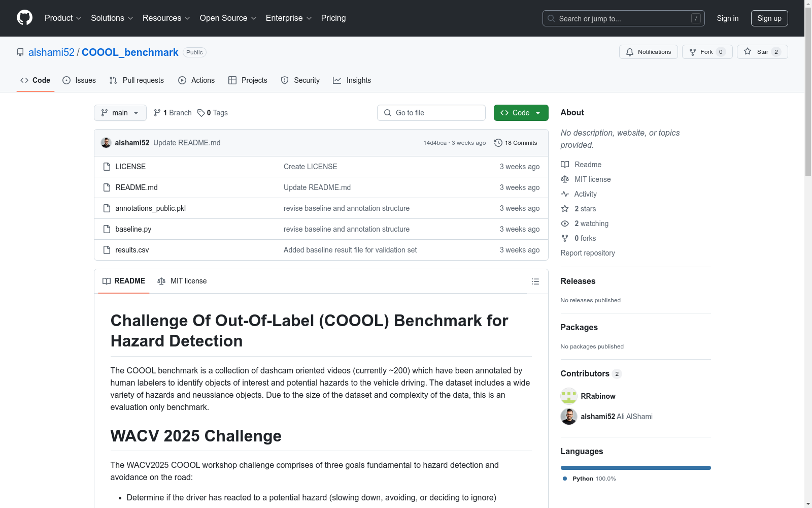Click the annotations_public.pkl file icon
Image resolution: width=812 pixels, height=508 pixels.
click(x=107, y=208)
